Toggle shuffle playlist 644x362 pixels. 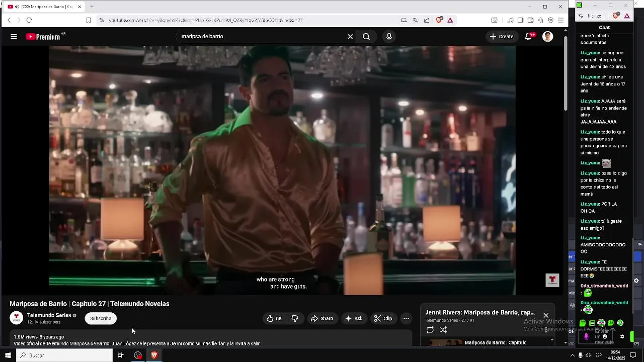443,330
